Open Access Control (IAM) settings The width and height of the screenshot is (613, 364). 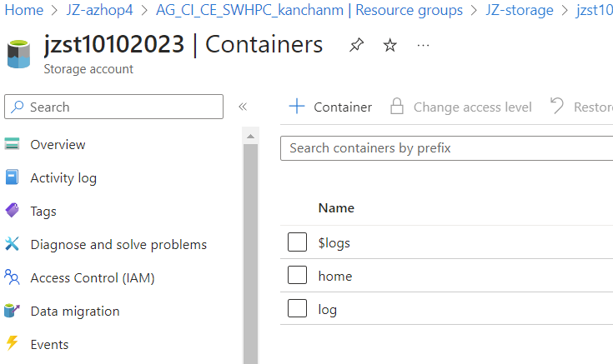93,278
